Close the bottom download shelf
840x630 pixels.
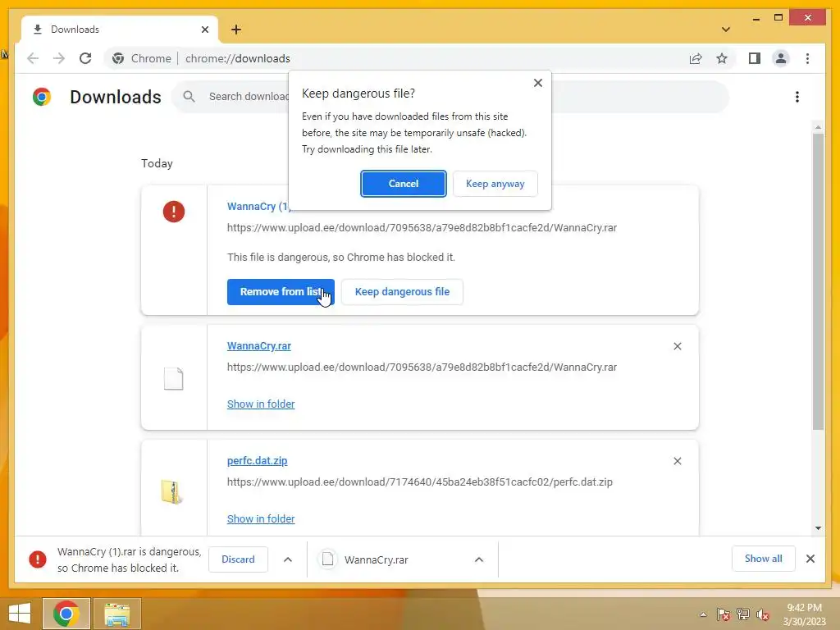[810, 559]
